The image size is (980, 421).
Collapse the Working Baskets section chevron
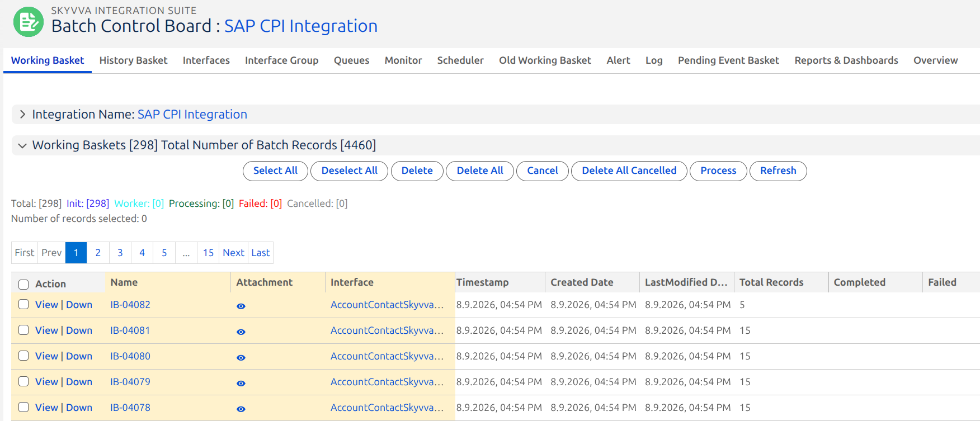point(22,145)
